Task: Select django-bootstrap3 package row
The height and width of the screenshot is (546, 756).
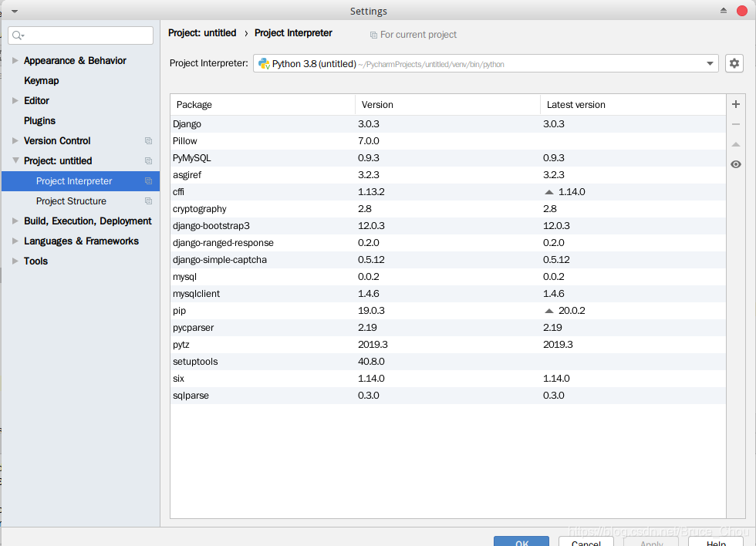Action: click(x=448, y=225)
